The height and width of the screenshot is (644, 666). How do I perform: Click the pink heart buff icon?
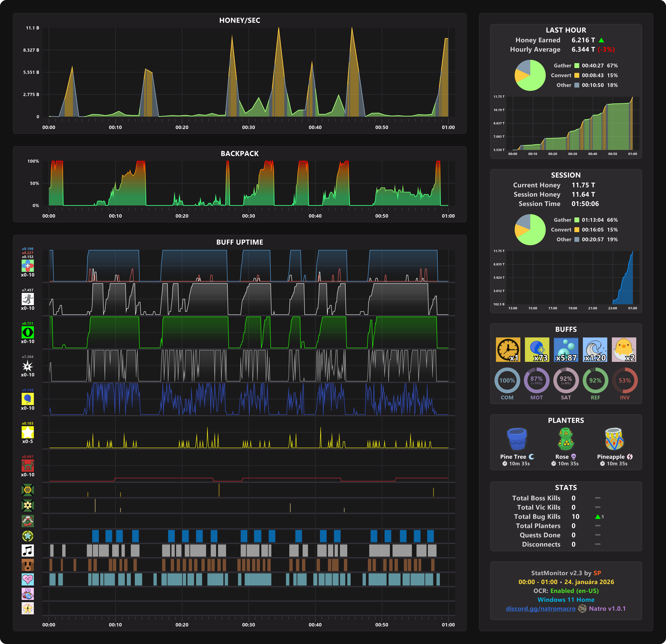(x=28, y=579)
